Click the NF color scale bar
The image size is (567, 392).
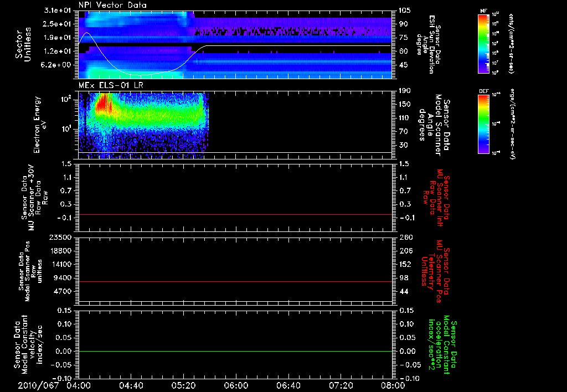tap(483, 44)
